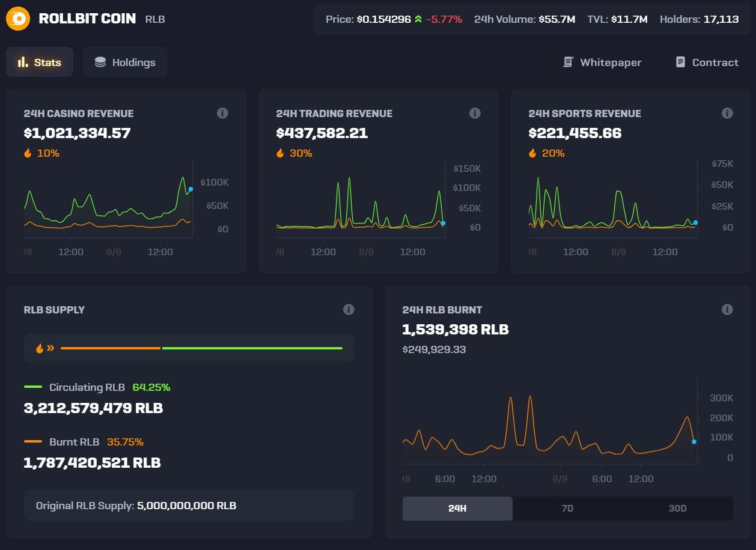
Task: Click the 24H RLB Burnt info icon
Action: pyautogui.click(x=727, y=310)
